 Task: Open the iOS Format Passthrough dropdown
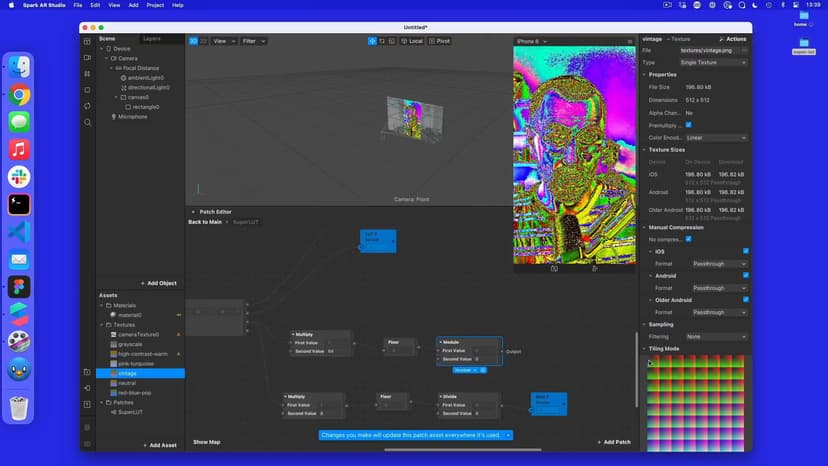pyautogui.click(x=719, y=264)
